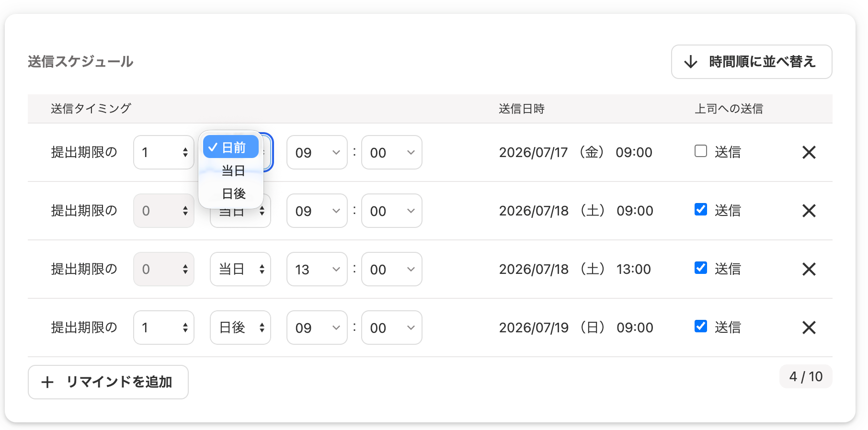Open 日後 timing dropdown in 2026/07/19 row
Image resolution: width=868 pixels, height=430 pixels.
pyautogui.click(x=240, y=328)
